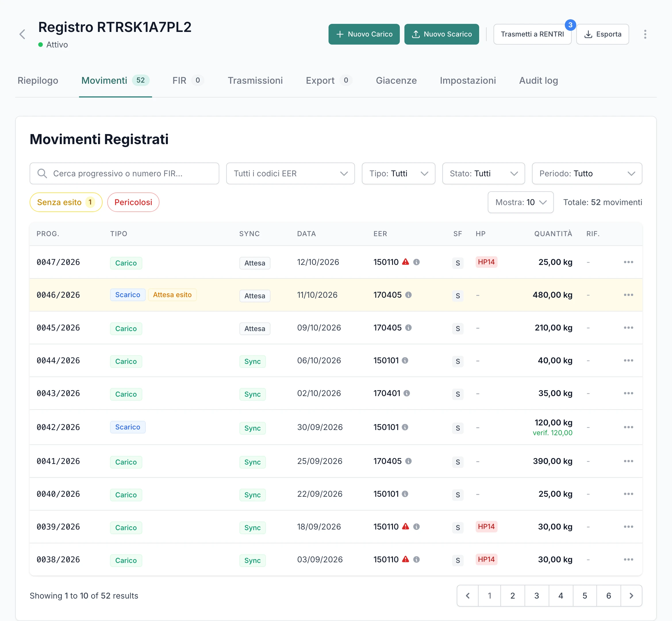Switch to the Trasmissioni tab

255,81
